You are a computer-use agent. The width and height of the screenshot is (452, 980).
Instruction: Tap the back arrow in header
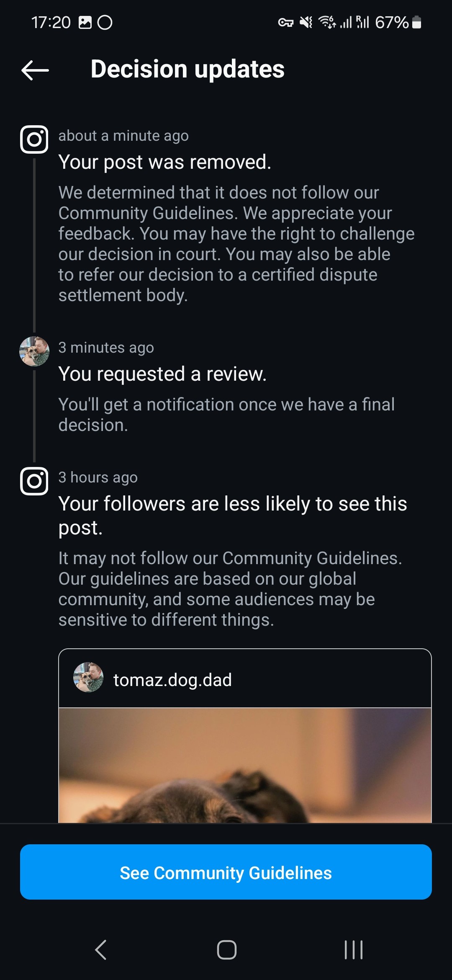click(35, 70)
